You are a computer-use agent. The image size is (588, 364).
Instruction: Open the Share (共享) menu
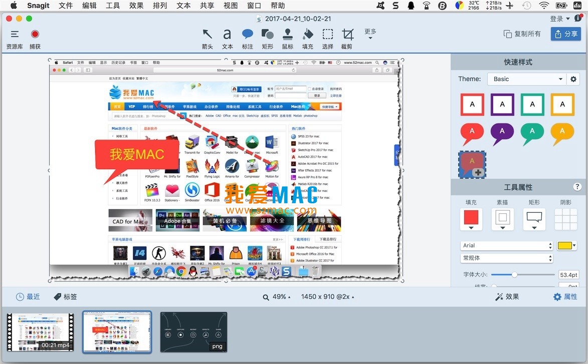click(207, 5)
